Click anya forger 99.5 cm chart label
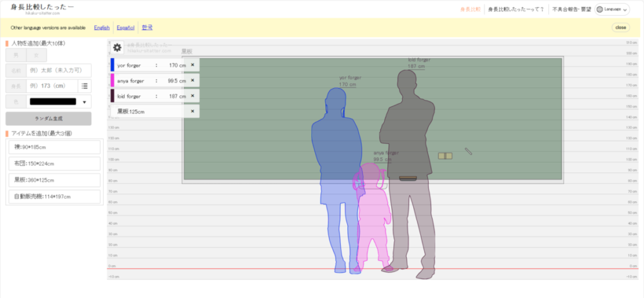The width and height of the screenshot is (644, 298). click(x=386, y=156)
